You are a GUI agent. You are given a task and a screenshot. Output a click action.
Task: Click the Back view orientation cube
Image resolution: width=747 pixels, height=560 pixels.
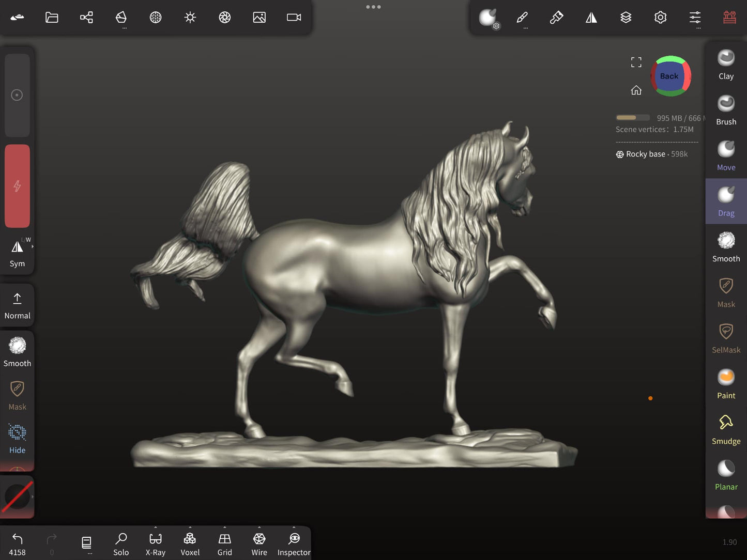click(x=670, y=76)
